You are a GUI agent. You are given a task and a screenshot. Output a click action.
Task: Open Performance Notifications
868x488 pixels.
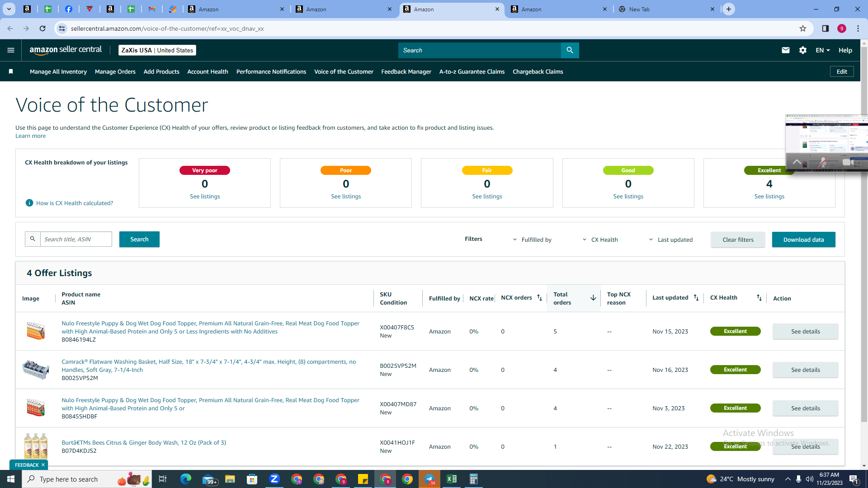[271, 71]
